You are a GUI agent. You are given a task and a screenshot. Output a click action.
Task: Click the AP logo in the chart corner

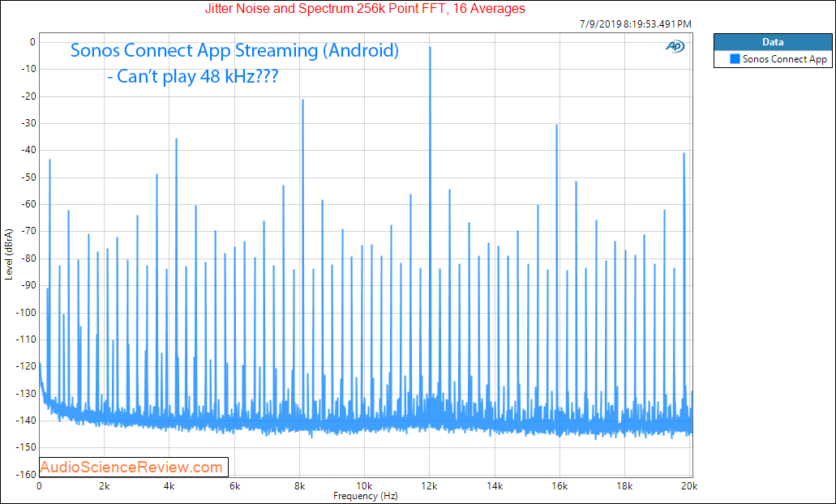tap(675, 47)
